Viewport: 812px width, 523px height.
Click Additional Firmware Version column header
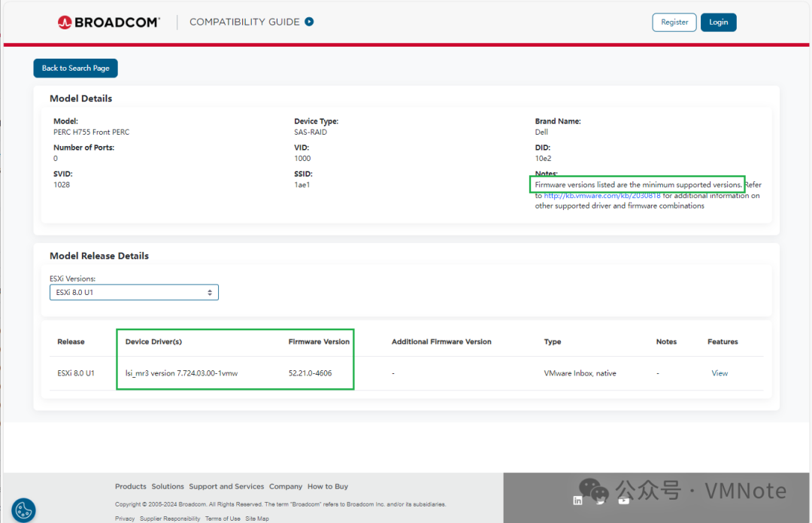(x=441, y=342)
